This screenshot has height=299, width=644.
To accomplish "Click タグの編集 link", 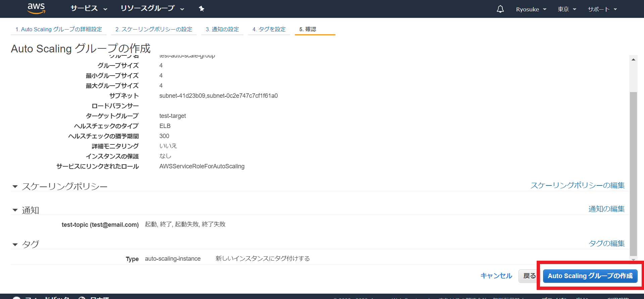I will point(606,244).
